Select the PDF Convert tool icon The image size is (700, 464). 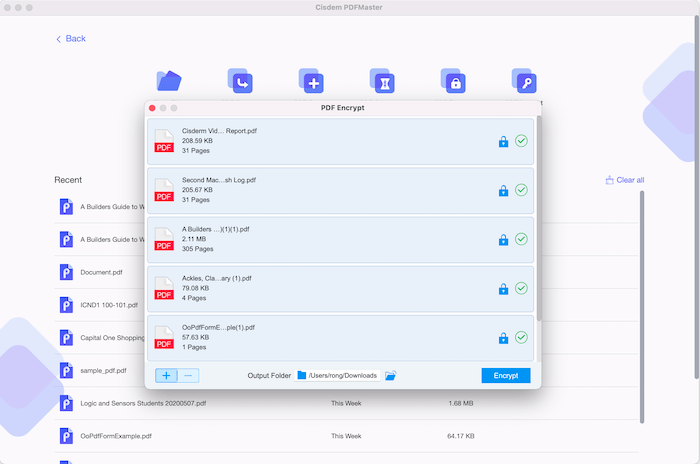[x=240, y=80]
